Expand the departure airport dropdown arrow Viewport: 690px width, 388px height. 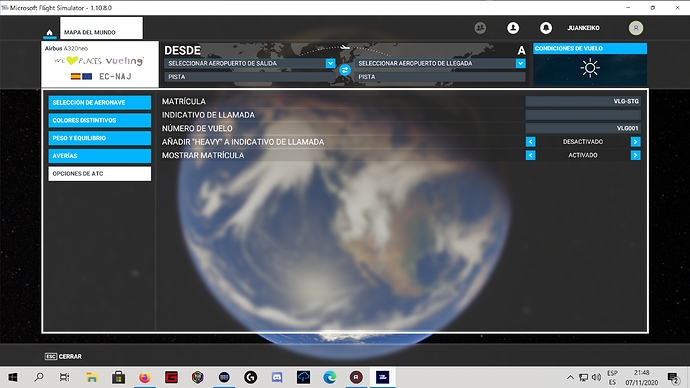tap(330, 63)
